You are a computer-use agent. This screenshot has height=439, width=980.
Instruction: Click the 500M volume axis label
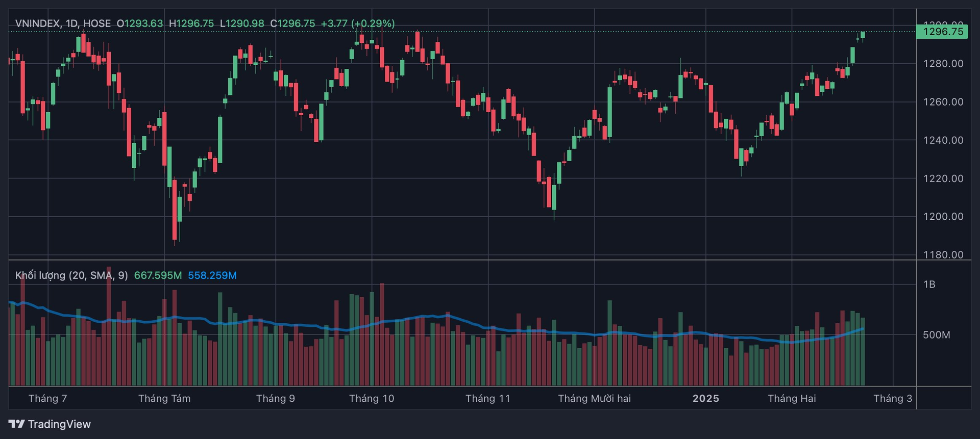click(x=937, y=335)
